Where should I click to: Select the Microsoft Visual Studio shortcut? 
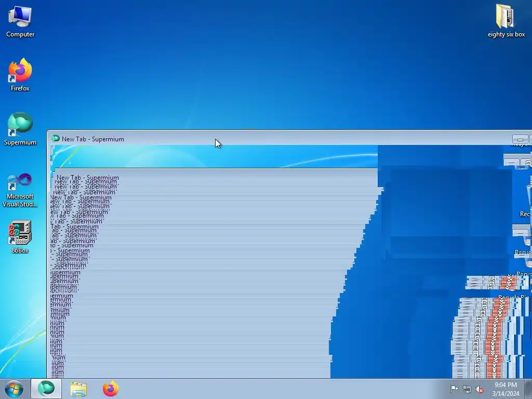point(20,190)
